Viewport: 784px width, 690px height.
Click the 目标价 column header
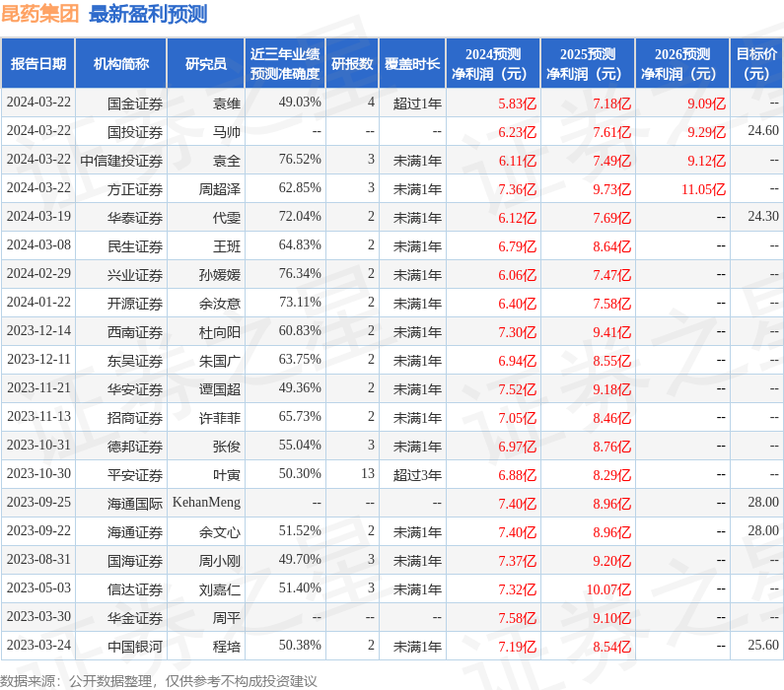pos(756,63)
